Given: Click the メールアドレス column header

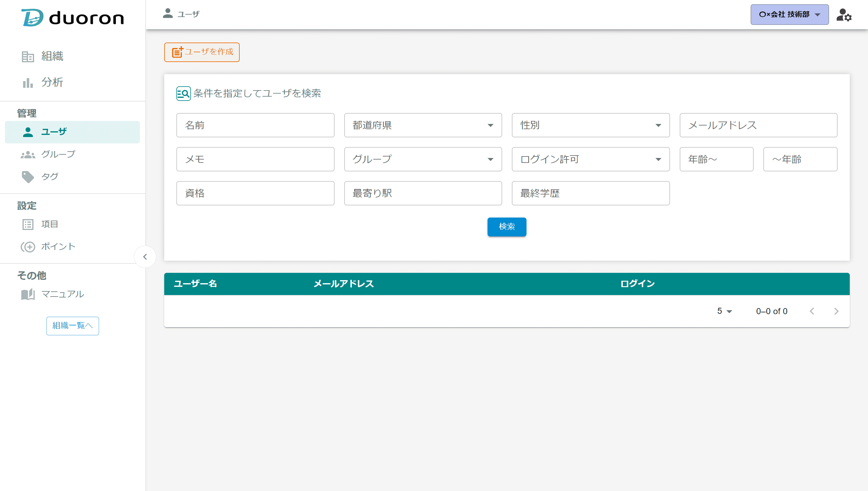Looking at the screenshot, I should coord(344,284).
